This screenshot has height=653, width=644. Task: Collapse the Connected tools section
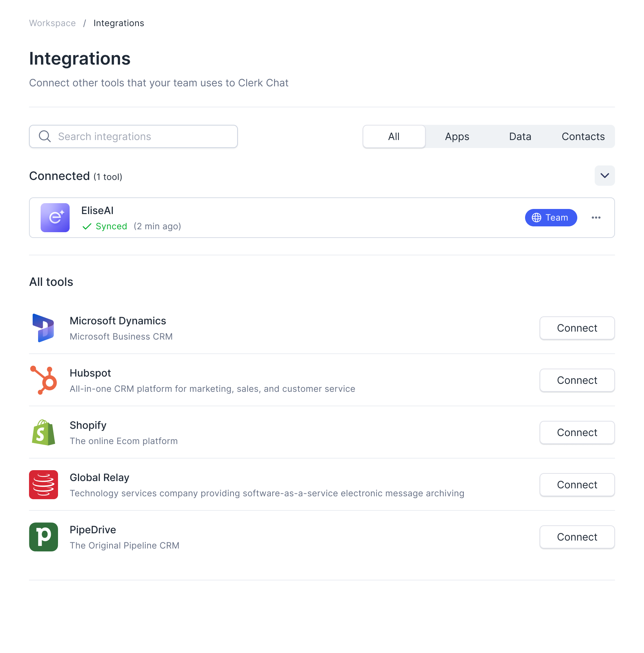click(x=604, y=176)
